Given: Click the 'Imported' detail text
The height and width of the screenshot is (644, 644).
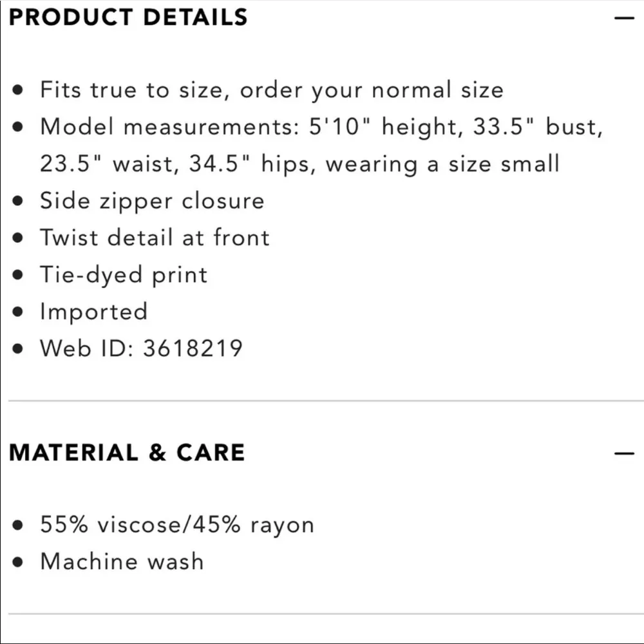Looking at the screenshot, I should tap(93, 312).
